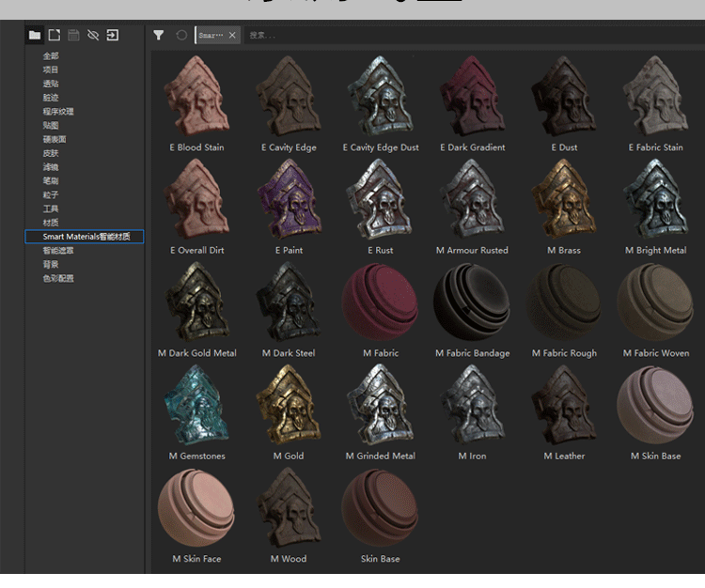The image size is (705, 588).
Task: Open the 全部 category in the sidebar
Action: (x=51, y=56)
